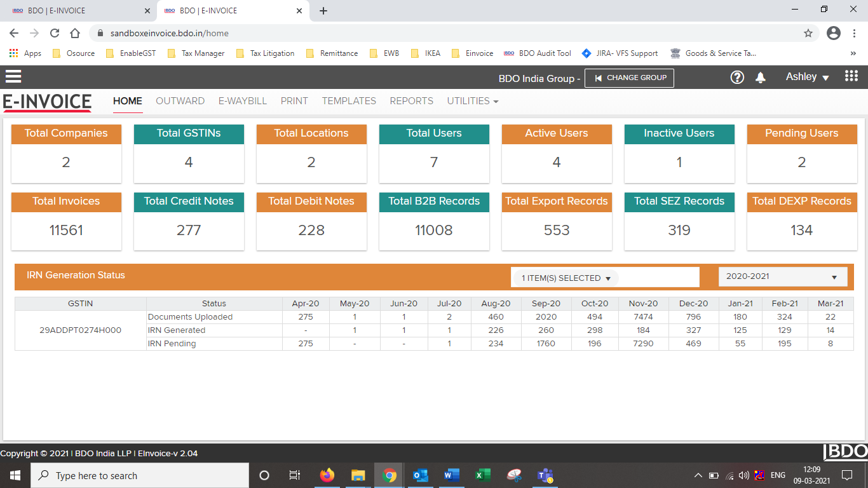
Task: Click the E-INVOICE logo
Action: tap(47, 102)
